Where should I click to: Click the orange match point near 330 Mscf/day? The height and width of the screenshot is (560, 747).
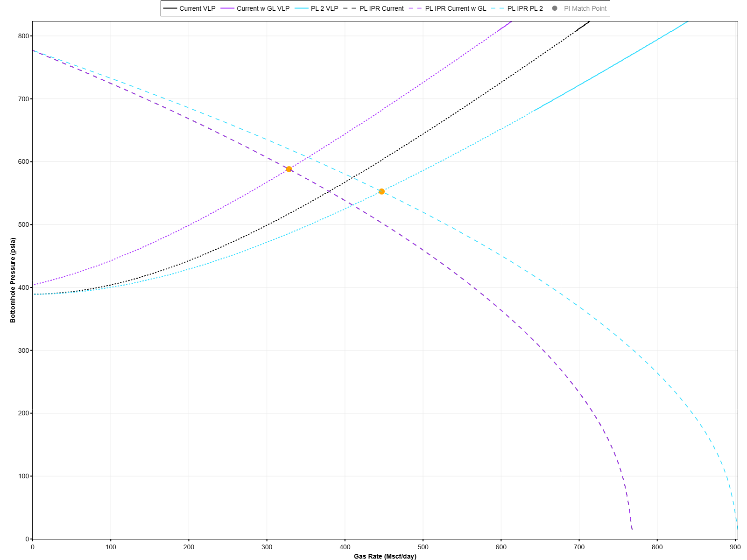(289, 169)
